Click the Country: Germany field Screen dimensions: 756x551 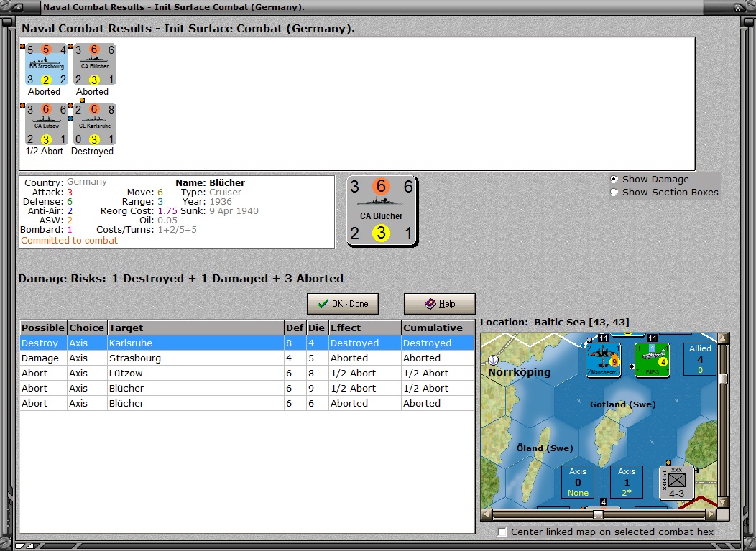(x=65, y=182)
